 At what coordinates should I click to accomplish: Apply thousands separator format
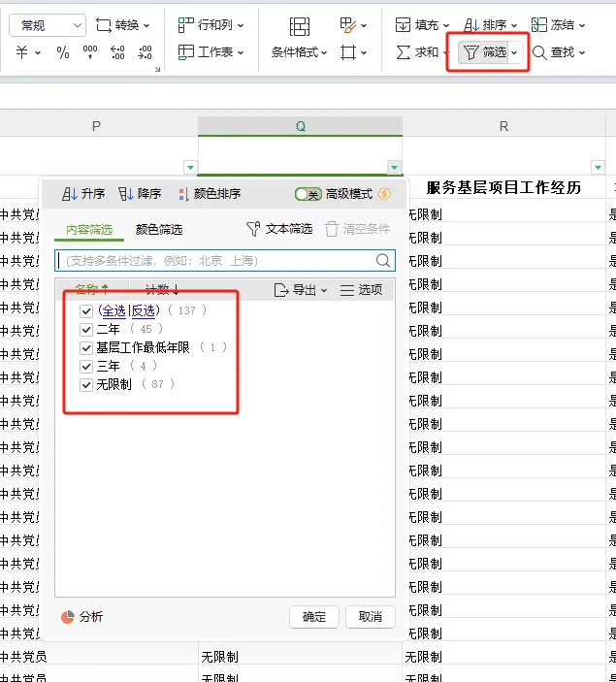coord(90,52)
